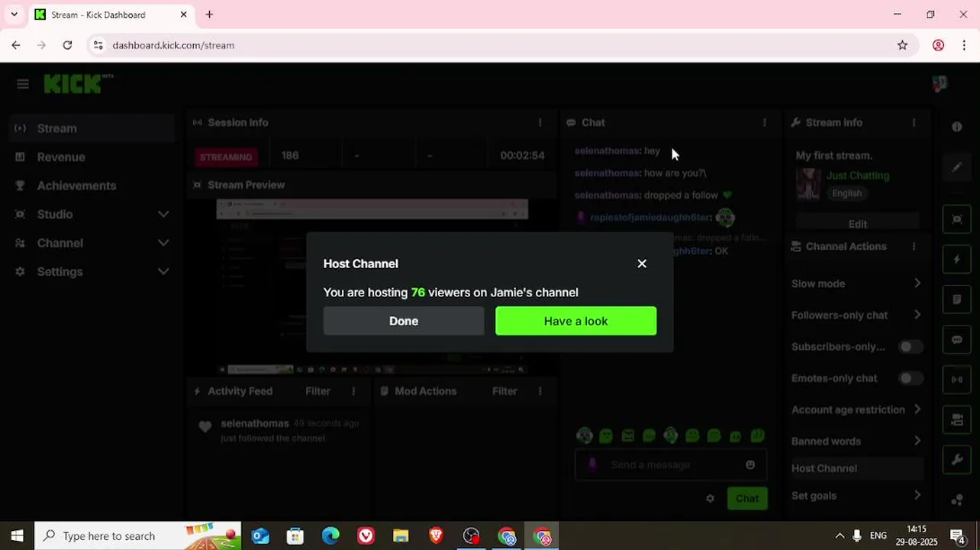Open Achievements in the left sidebar

click(93, 186)
